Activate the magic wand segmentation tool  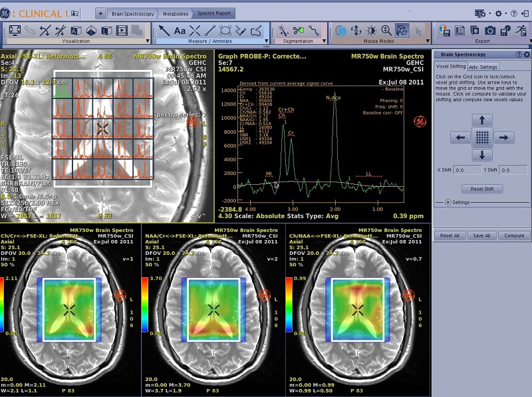283,31
